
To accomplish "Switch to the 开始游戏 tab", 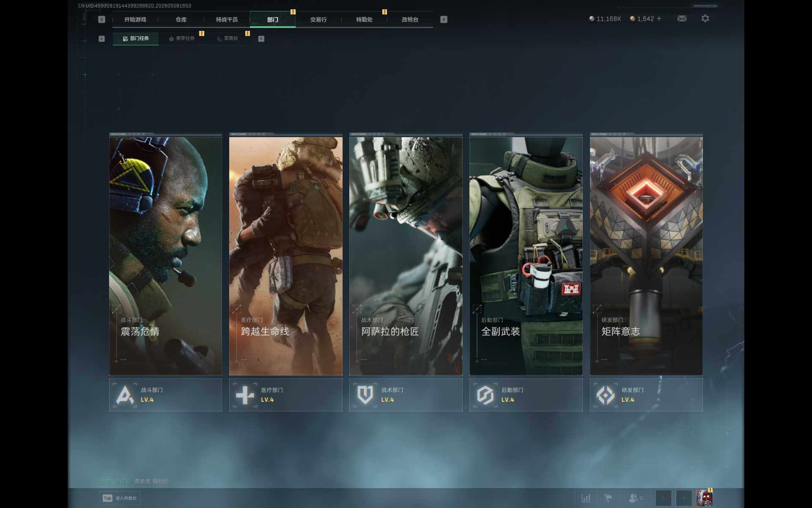I will (135, 19).
